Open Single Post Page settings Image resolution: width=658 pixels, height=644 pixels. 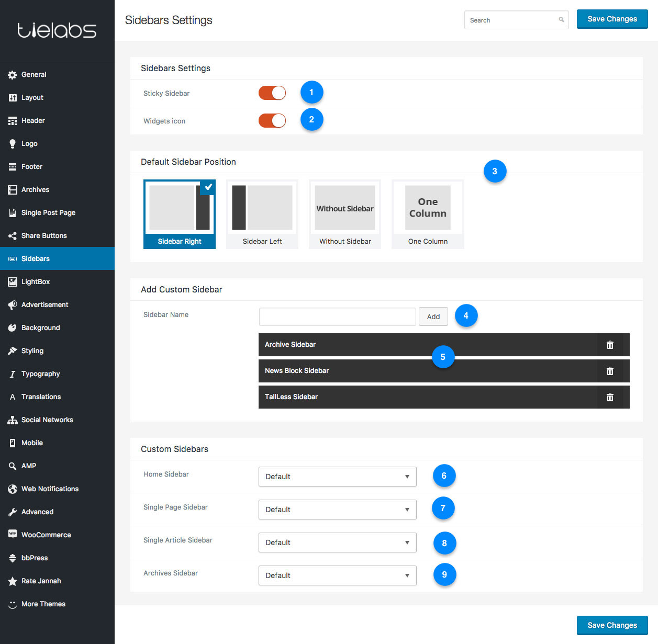(57, 212)
